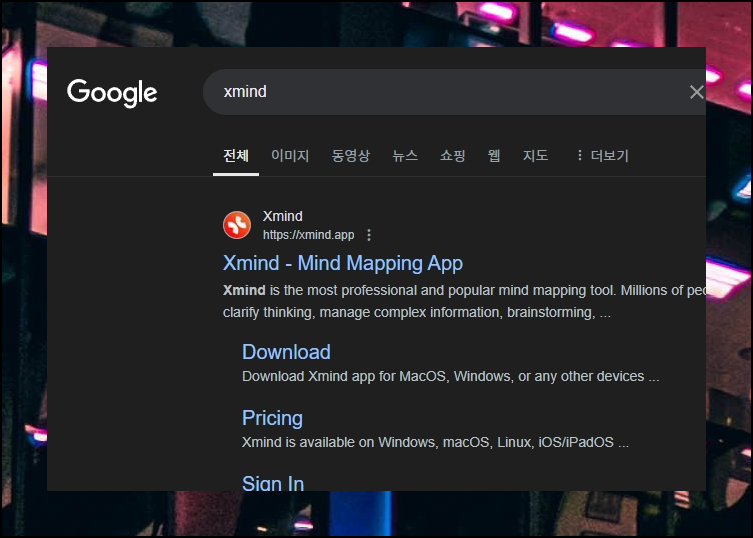The image size is (753, 538).
Task: Go to the 뉴스 tab
Action: 405,156
